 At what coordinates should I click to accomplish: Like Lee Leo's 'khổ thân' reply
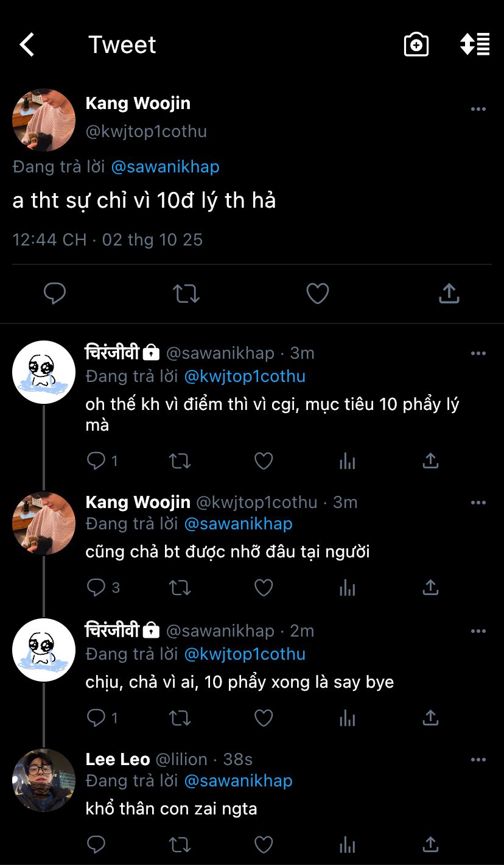pos(263,845)
